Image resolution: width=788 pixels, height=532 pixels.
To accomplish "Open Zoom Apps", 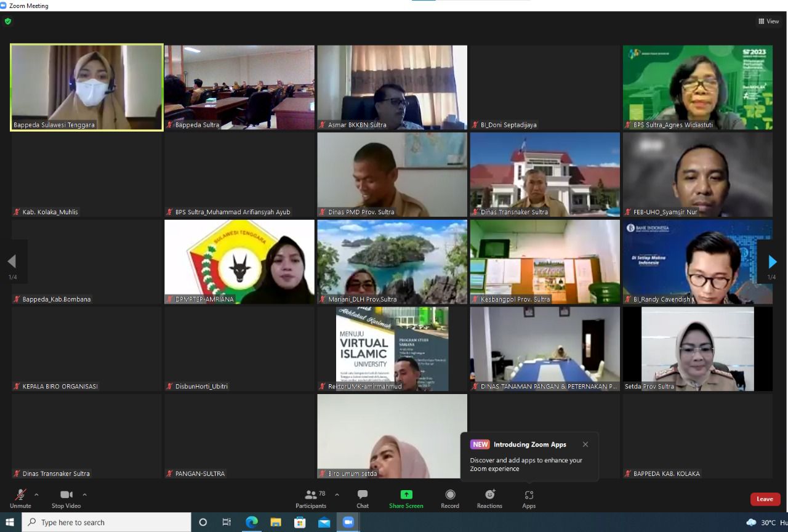I will (529, 499).
